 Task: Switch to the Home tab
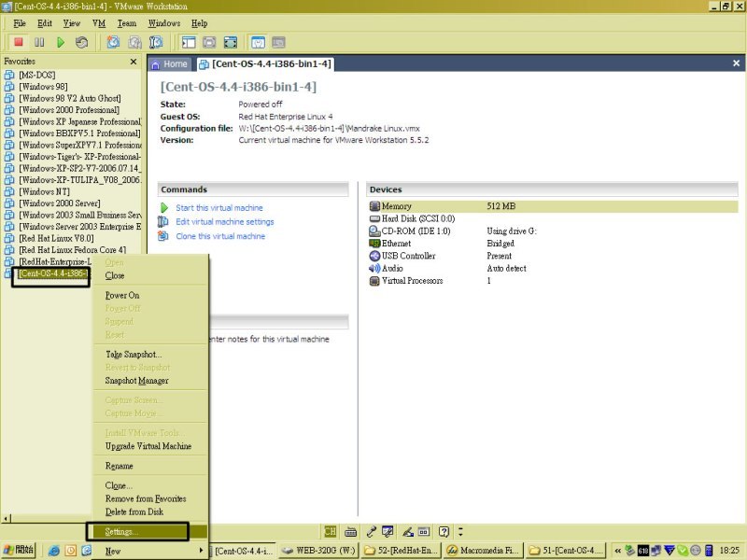[x=170, y=64]
